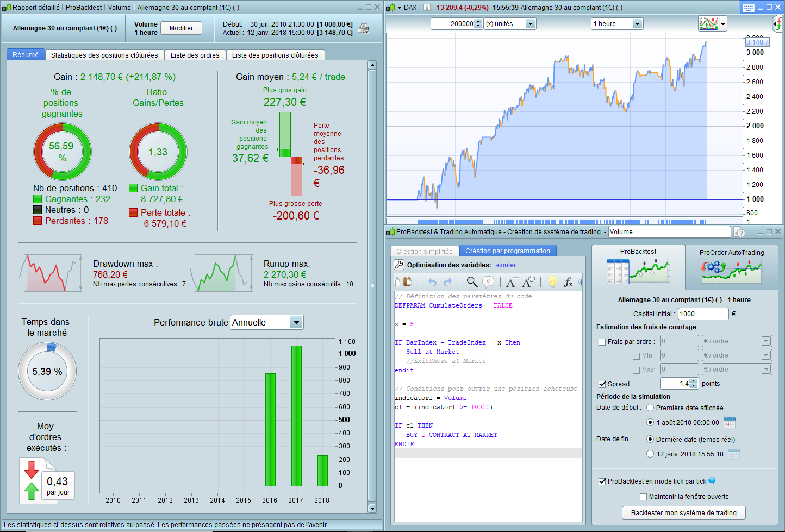Screen dimensions: 785x532
Task: Click the copy icon in code editor toolbar
Action: click(x=397, y=281)
